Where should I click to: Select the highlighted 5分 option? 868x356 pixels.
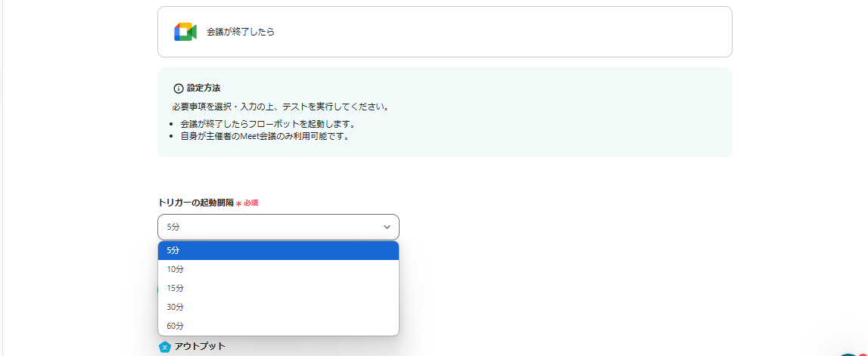click(x=278, y=250)
